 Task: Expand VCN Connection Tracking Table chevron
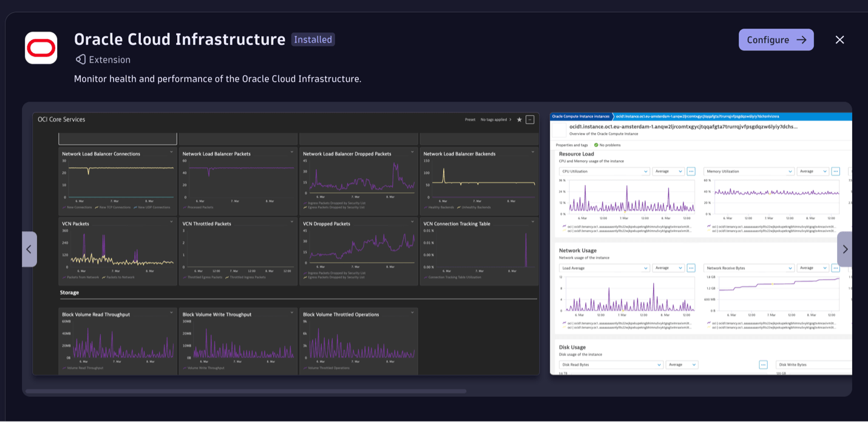tap(534, 223)
